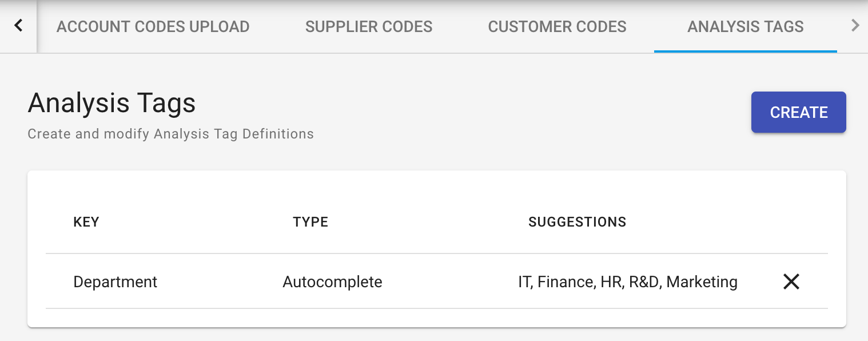Go to the Account Codes Upload tab
This screenshot has width=868, height=341.
click(153, 26)
